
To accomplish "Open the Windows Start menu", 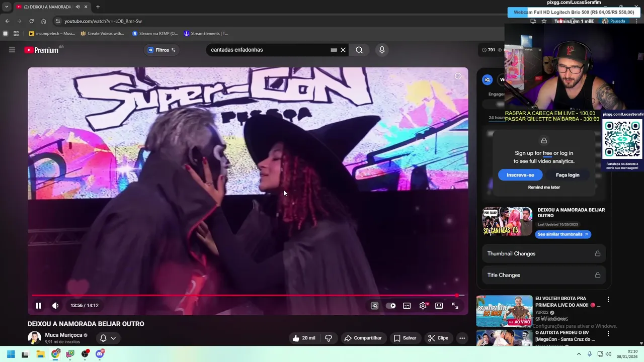I will [x=11, y=354].
